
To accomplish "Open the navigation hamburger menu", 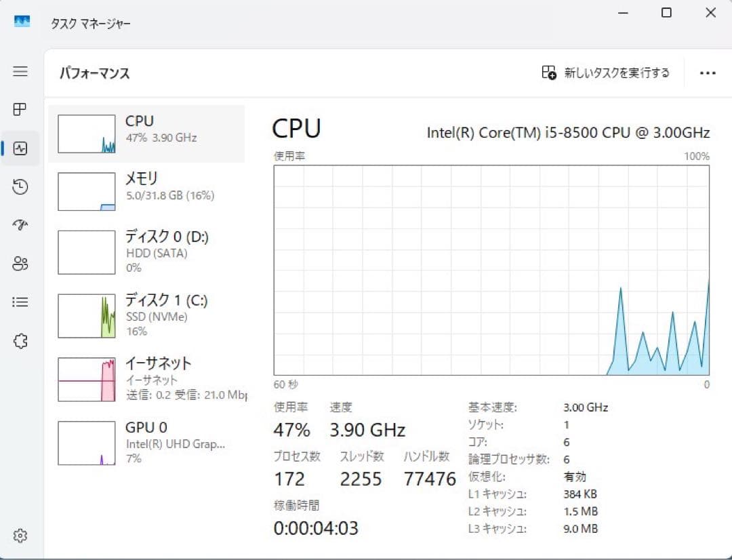I will click(x=20, y=71).
